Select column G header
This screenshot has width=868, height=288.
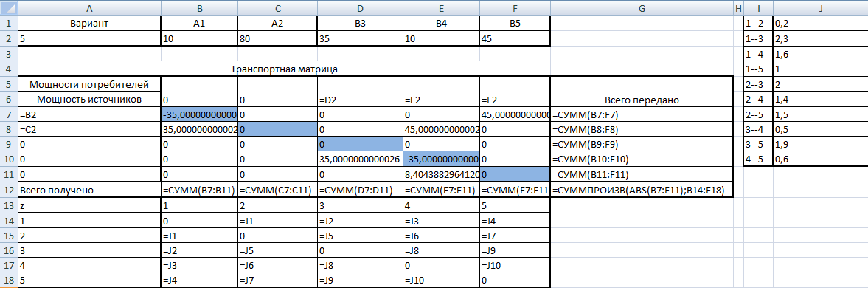coord(641,7)
